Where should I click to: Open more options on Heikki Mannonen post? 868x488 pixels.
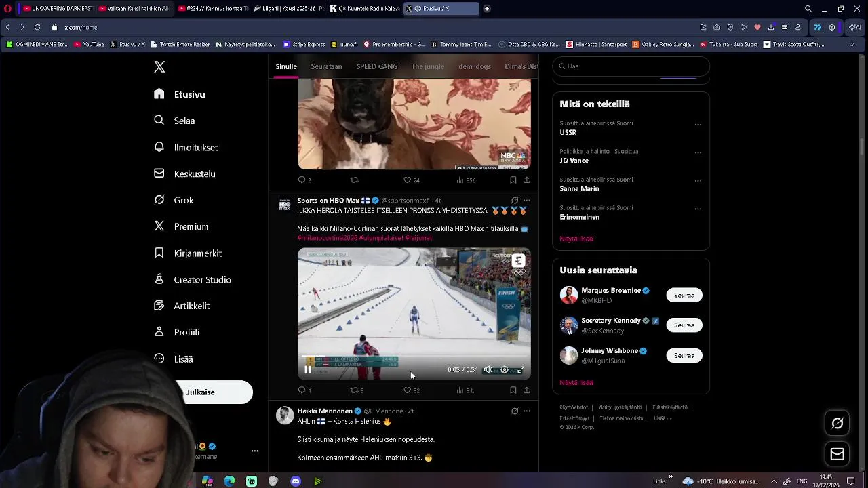point(527,411)
